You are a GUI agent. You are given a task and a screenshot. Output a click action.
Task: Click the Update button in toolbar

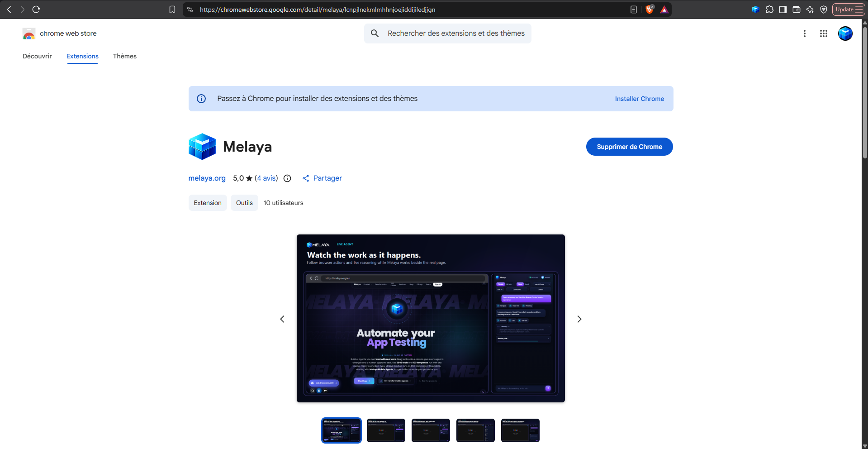coord(849,10)
